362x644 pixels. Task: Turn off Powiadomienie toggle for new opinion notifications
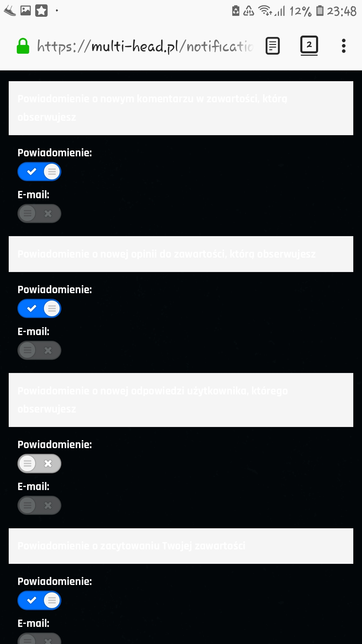[x=39, y=309]
